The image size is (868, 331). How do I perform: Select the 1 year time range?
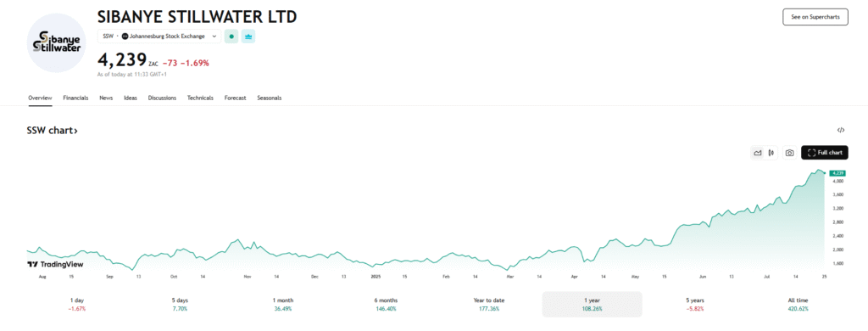(x=592, y=305)
